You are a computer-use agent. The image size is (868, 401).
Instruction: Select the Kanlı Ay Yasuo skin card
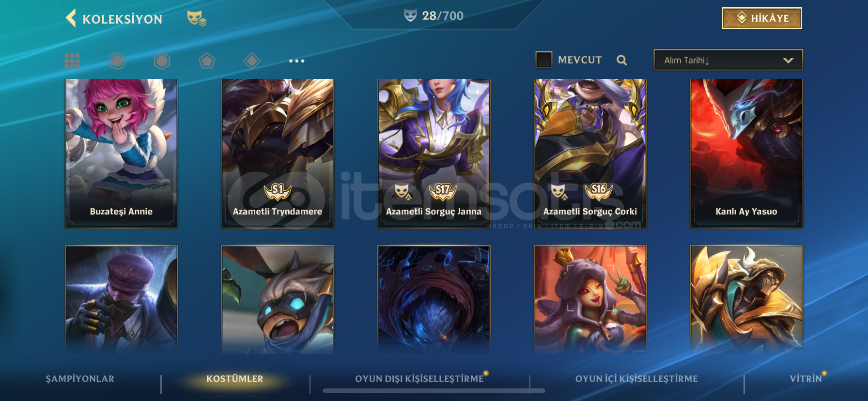pyautogui.click(x=746, y=153)
